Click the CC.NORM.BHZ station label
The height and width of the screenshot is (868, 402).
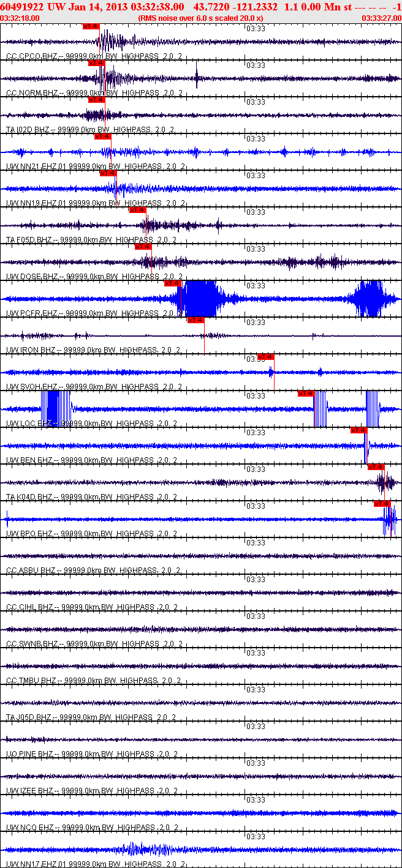32,93
